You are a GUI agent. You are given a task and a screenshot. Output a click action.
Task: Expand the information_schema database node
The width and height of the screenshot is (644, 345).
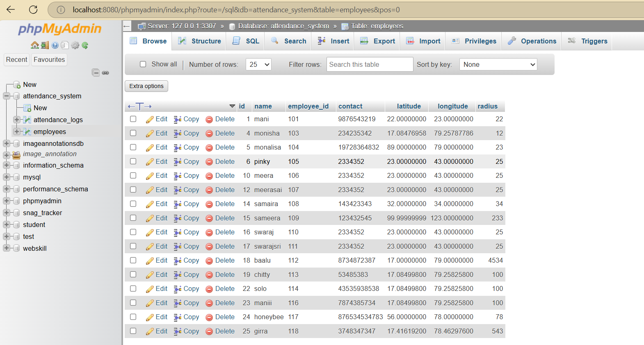(x=7, y=165)
